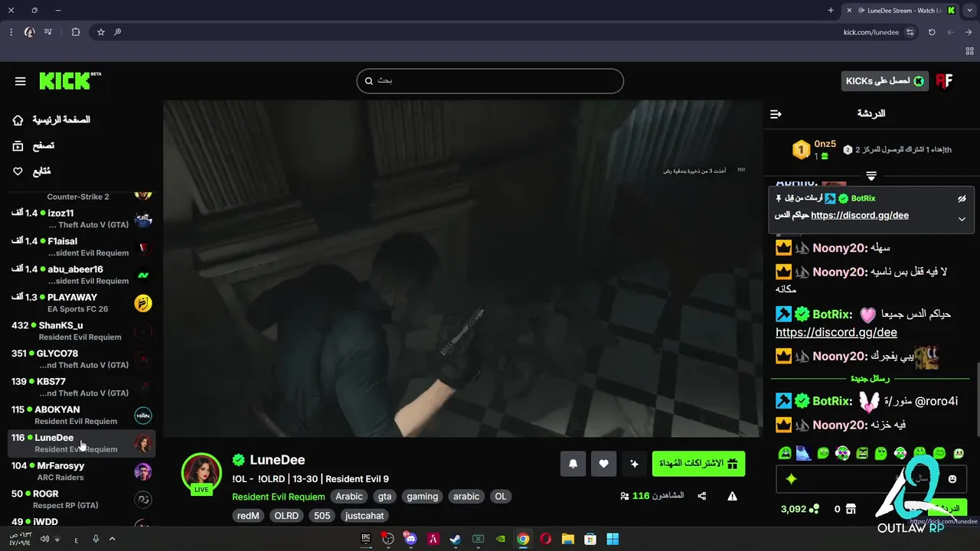Open File Explorer from the taskbar
The height and width of the screenshot is (551, 980).
(x=568, y=539)
